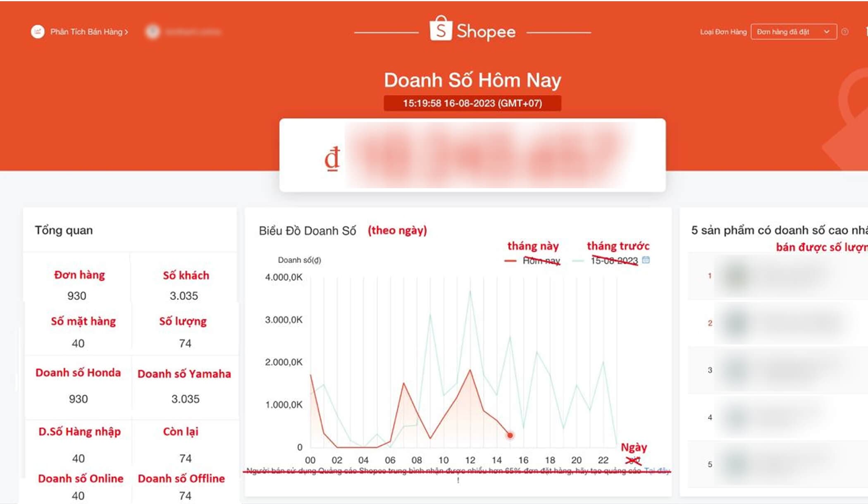Open the calendar icon beside 15-08-2023
Viewport: 868px width, 504px height.
pyautogui.click(x=646, y=260)
